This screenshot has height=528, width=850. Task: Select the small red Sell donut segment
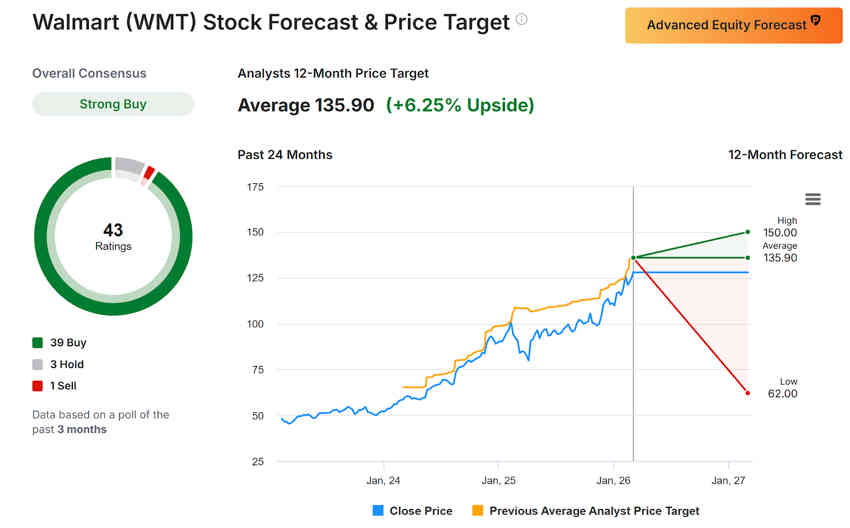(149, 173)
